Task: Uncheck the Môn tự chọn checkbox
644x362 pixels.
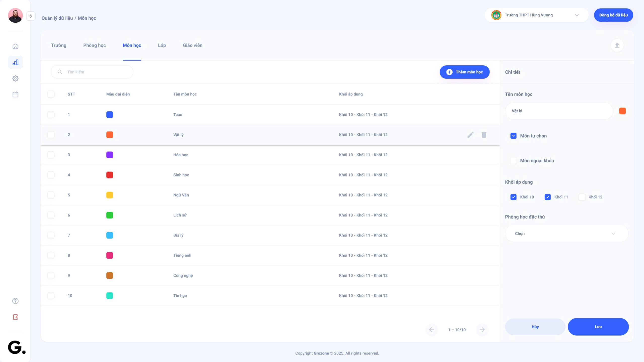Action: (x=513, y=136)
